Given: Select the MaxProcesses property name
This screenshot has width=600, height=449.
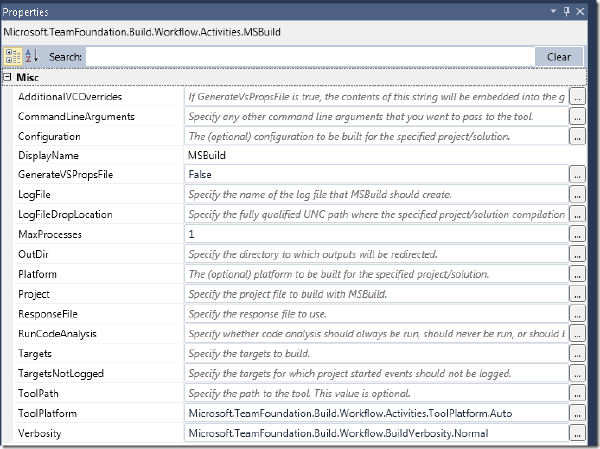Looking at the screenshot, I should (x=50, y=234).
